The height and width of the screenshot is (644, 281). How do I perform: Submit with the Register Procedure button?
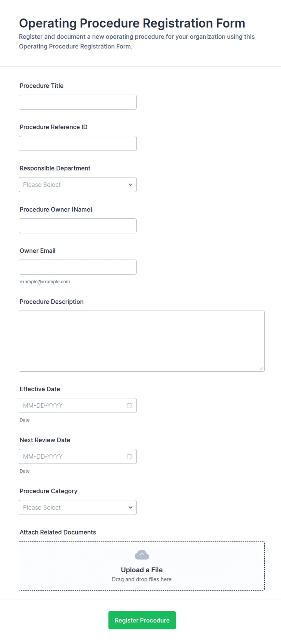(x=142, y=620)
